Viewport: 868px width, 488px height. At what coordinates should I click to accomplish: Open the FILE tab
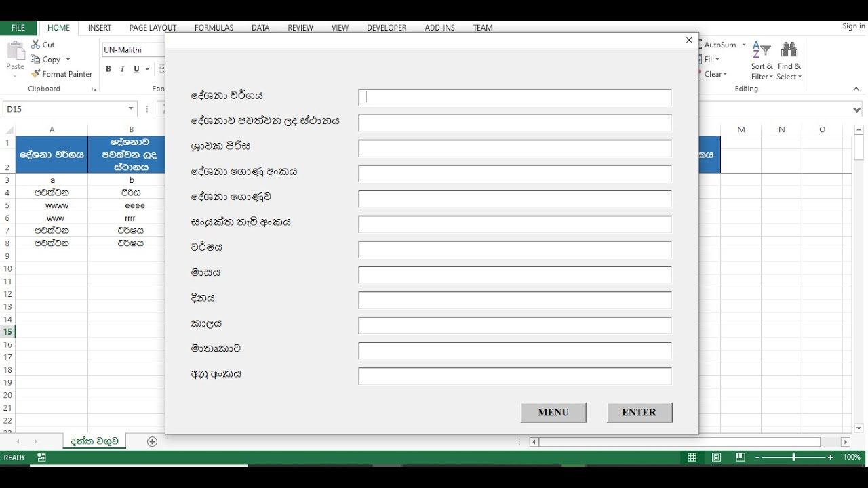coord(18,28)
